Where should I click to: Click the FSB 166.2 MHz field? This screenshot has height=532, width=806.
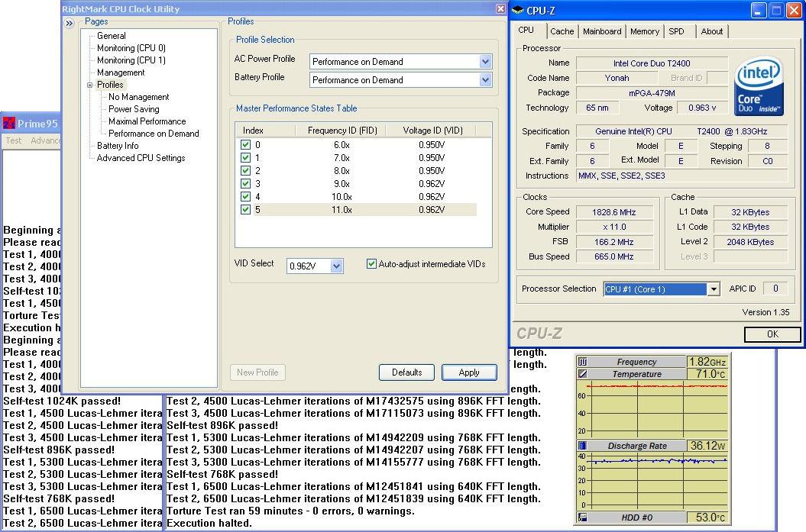[613, 242]
